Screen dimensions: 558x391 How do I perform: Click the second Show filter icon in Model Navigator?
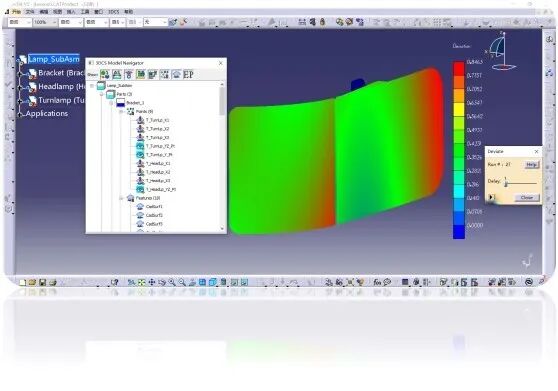[117, 74]
